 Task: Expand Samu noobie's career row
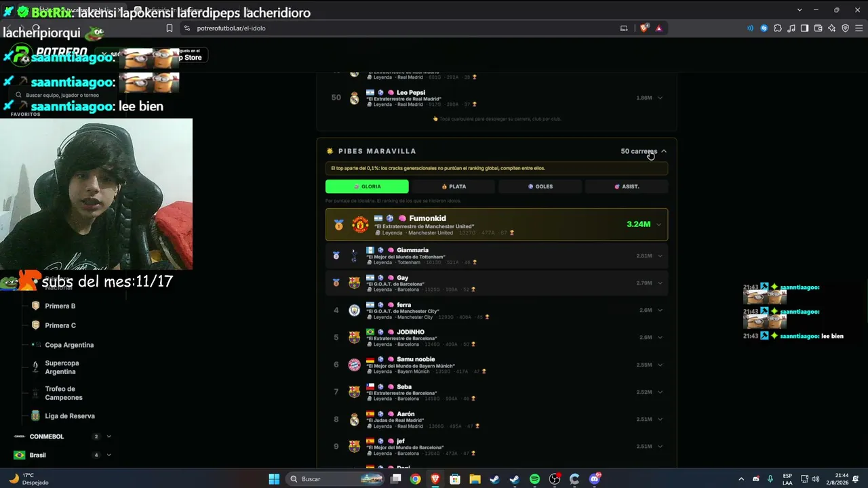[660, 365]
